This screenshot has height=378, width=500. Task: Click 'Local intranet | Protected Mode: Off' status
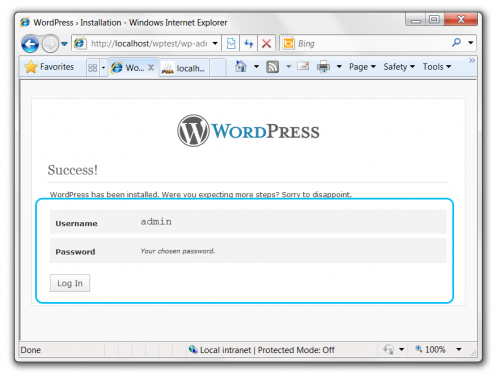pyautogui.click(x=267, y=350)
